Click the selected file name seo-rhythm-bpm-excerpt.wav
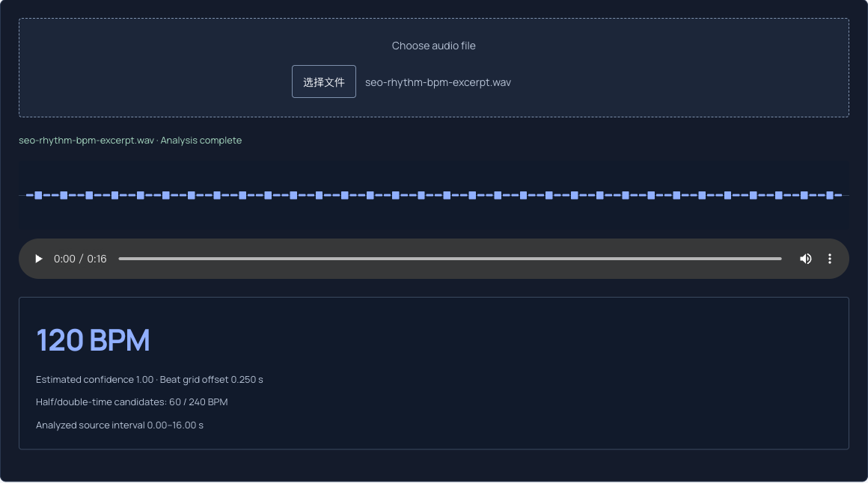This screenshot has width=868, height=483. [438, 82]
